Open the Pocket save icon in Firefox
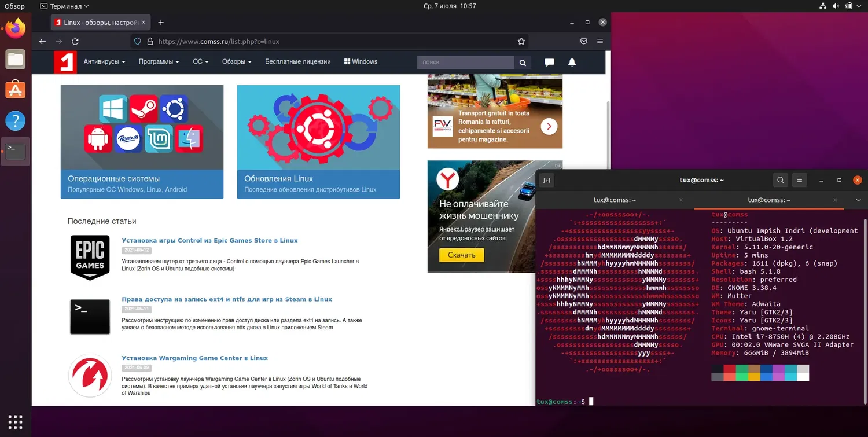 (584, 42)
